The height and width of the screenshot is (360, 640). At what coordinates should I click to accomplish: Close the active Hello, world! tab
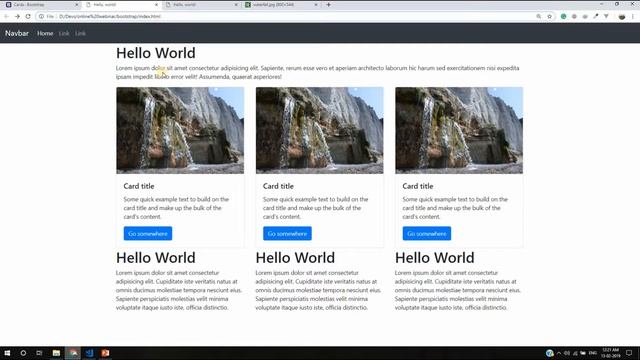156,5
